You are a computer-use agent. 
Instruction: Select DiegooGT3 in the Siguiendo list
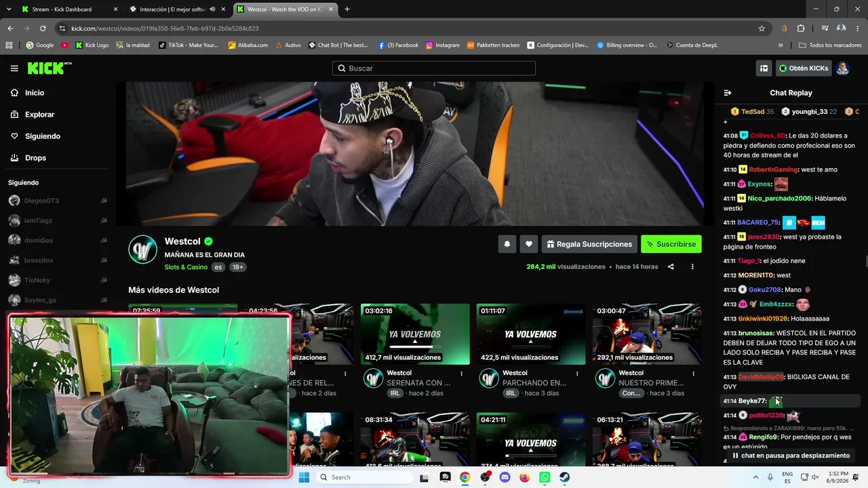coord(42,201)
